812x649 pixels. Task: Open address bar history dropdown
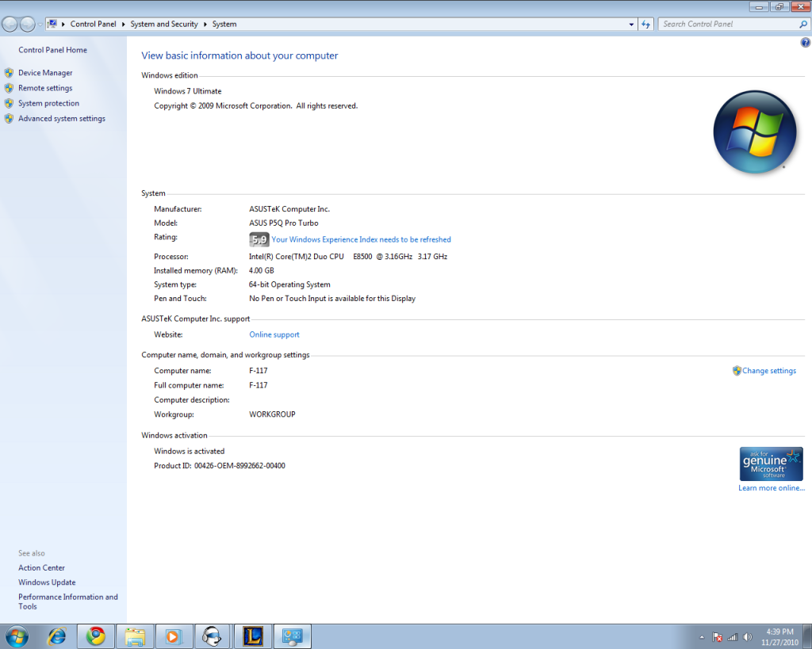631,25
